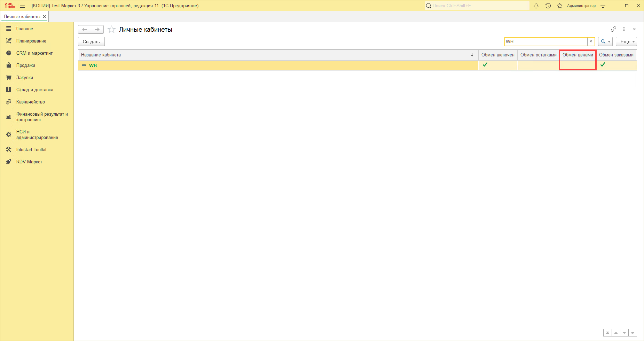Open favorites star in the title bar
Viewport: 644px width, 341px height.
coord(560,6)
